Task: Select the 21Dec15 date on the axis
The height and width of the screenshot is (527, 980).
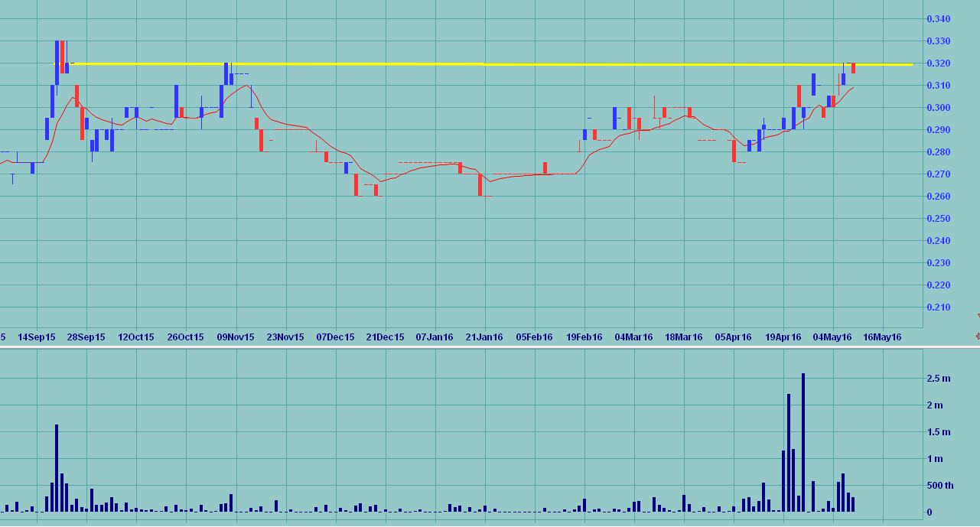Action: click(x=386, y=337)
